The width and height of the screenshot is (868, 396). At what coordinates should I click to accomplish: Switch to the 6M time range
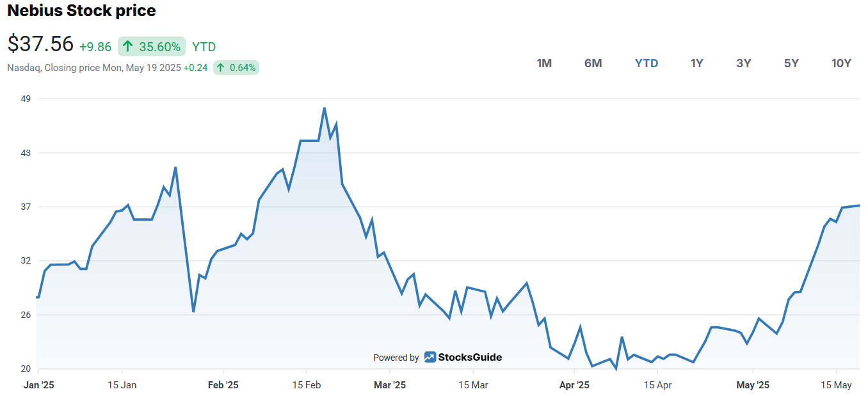[x=593, y=63]
